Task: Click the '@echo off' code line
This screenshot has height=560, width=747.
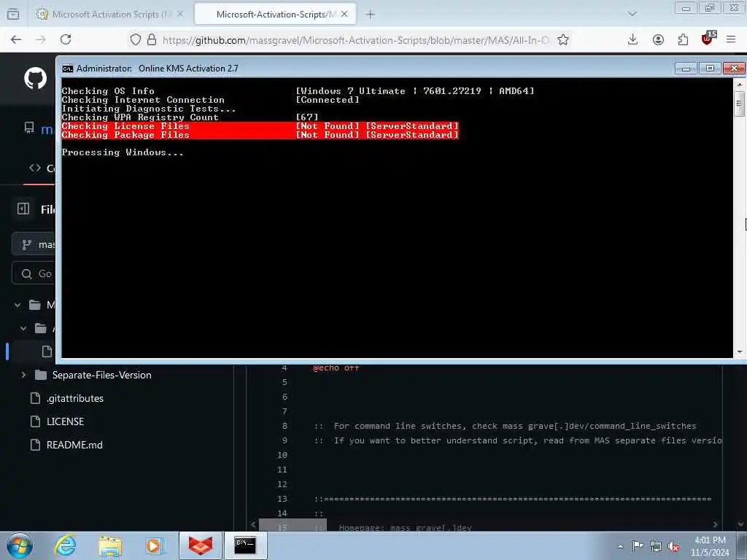Action: pyautogui.click(x=336, y=367)
